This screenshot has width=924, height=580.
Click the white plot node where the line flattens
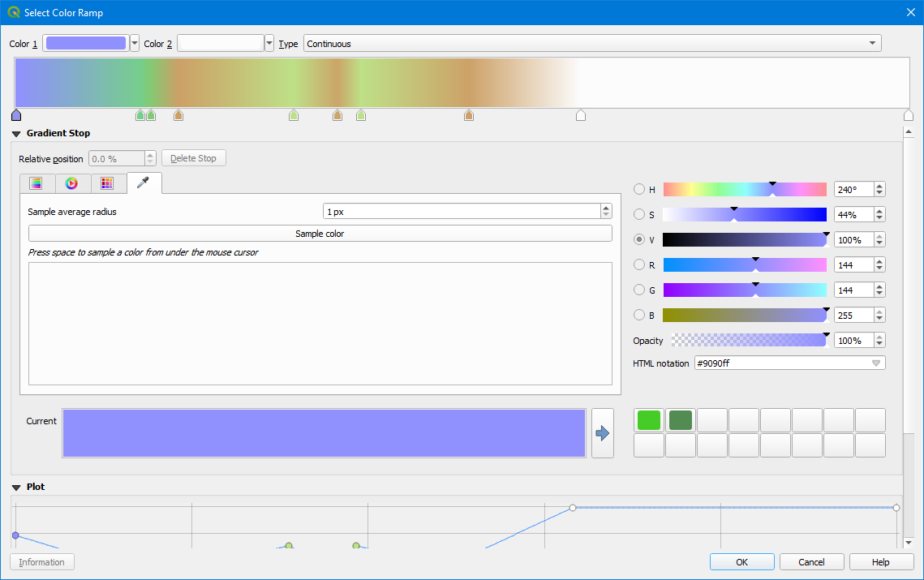coord(573,508)
